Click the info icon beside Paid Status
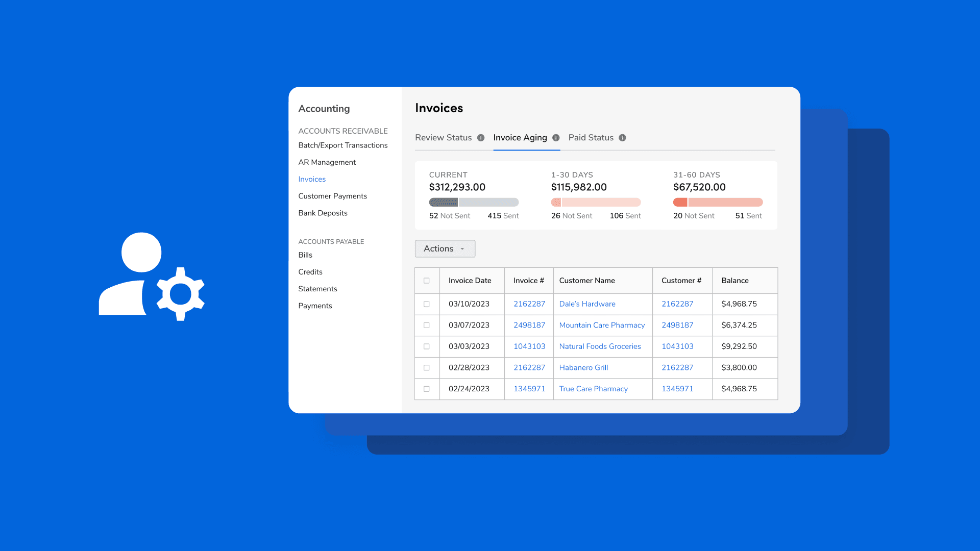 click(622, 138)
